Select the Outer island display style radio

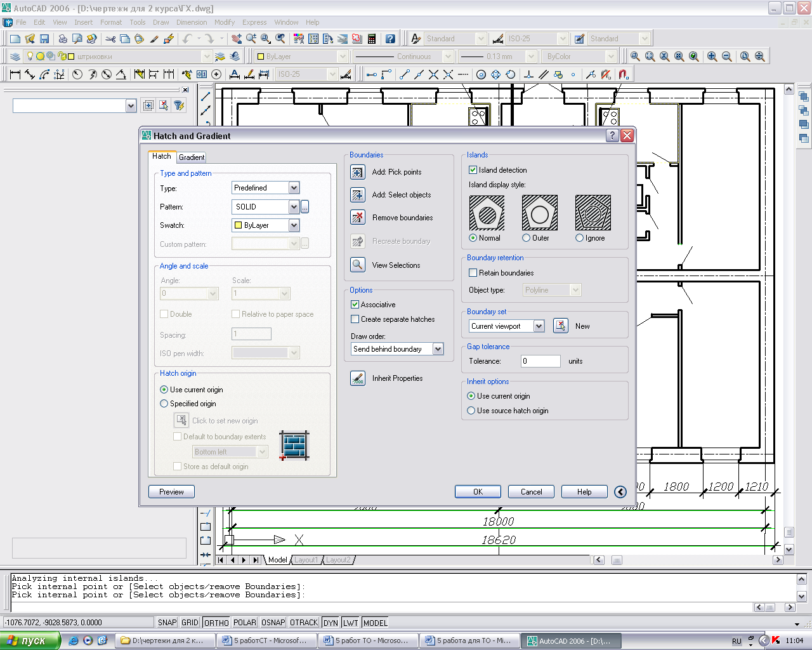526,238
